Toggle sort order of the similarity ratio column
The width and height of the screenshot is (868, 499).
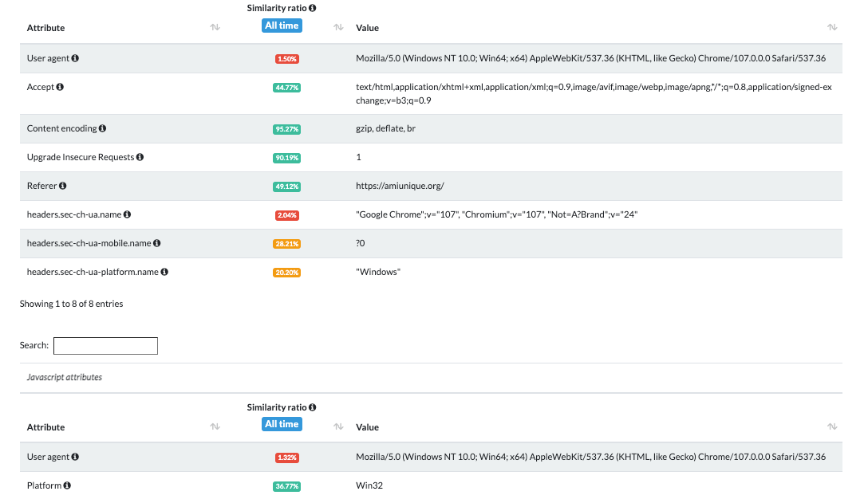pyautogui.click(x=338, y=26)
